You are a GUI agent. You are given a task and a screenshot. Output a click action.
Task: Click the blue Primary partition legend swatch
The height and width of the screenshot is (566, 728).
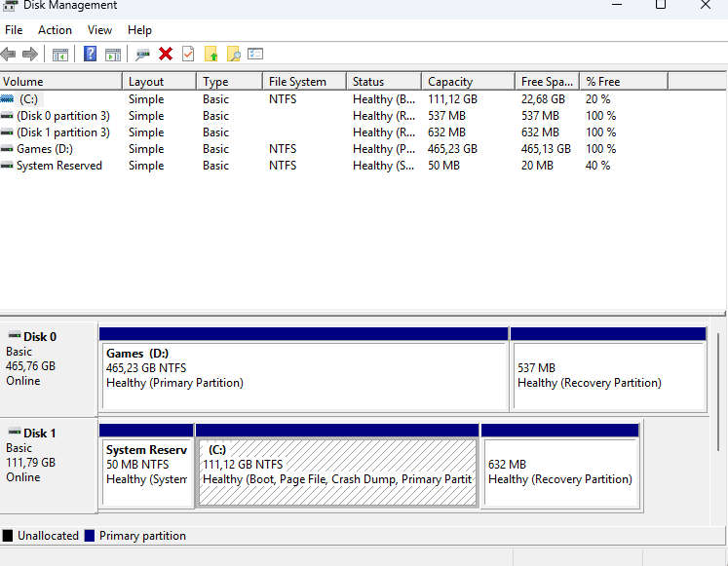click(x=90, y=536)
